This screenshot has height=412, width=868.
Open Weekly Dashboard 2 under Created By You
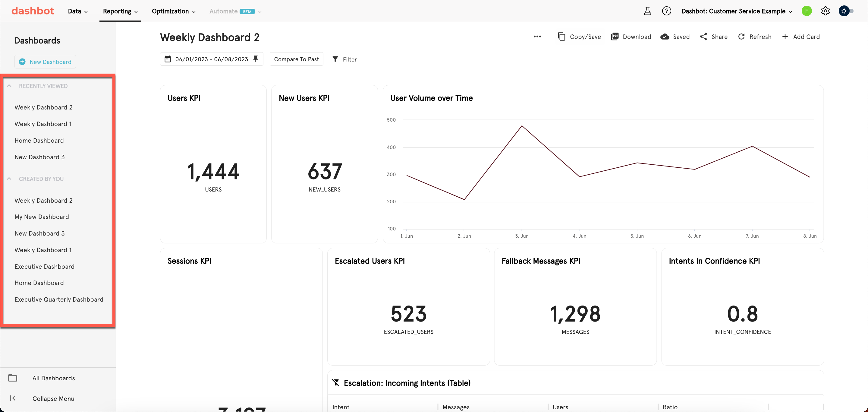tap(43, 200)
